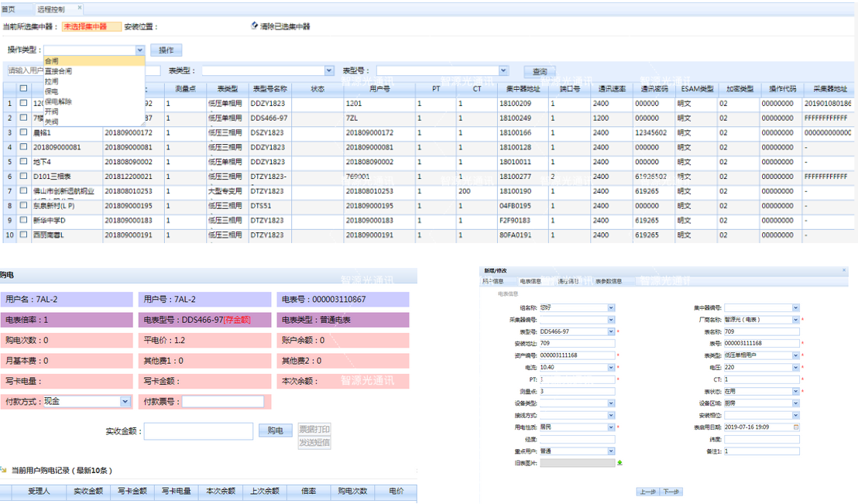Click the green upload icon beside 旧表图片
Image resolution: width=858 pixels, height=504 pixels.
pos(619,463)
